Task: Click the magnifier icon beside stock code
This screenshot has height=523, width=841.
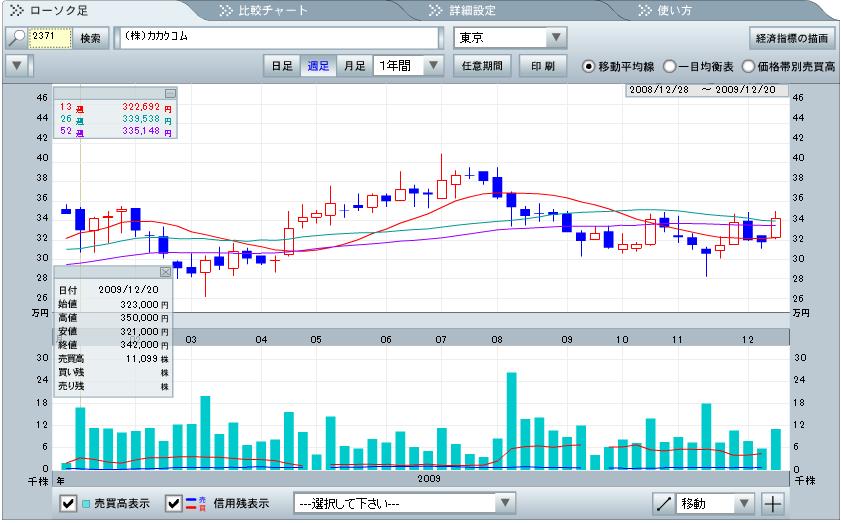Action: click(x=17, y=38)
